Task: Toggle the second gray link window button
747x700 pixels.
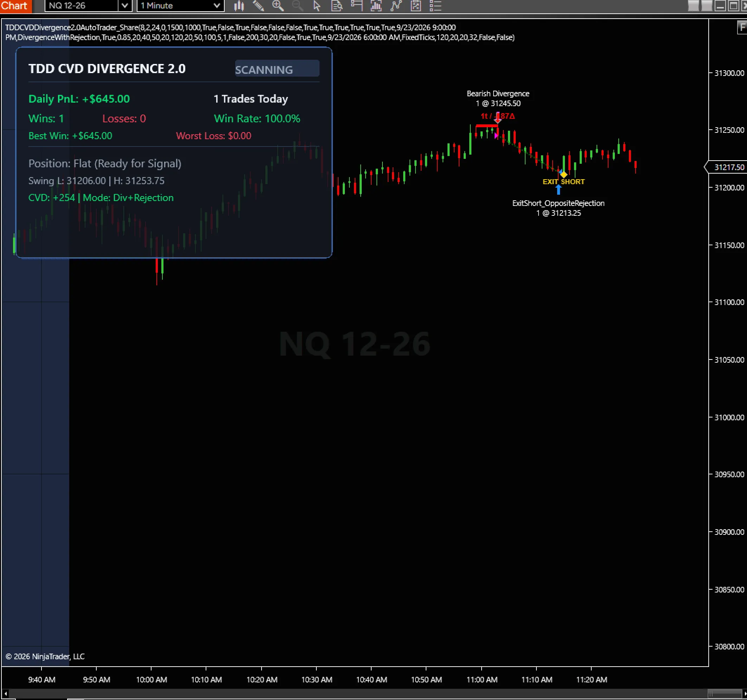Action: click(x=707, y=6)
